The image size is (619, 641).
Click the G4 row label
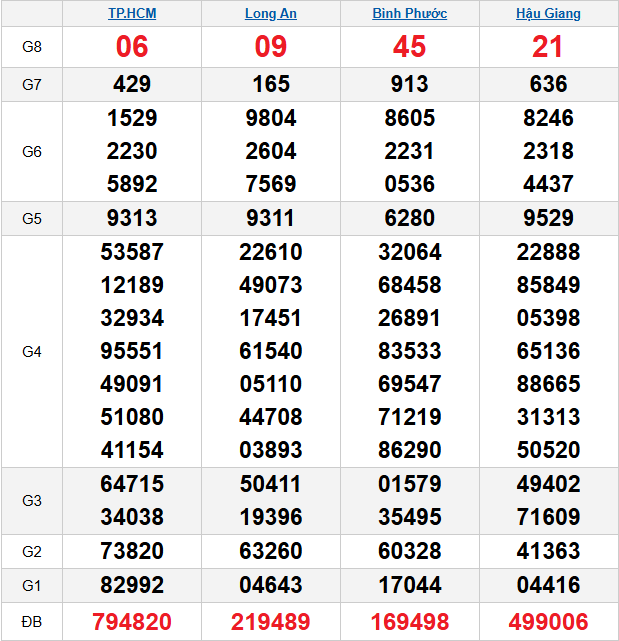click(x=32, y=352)
